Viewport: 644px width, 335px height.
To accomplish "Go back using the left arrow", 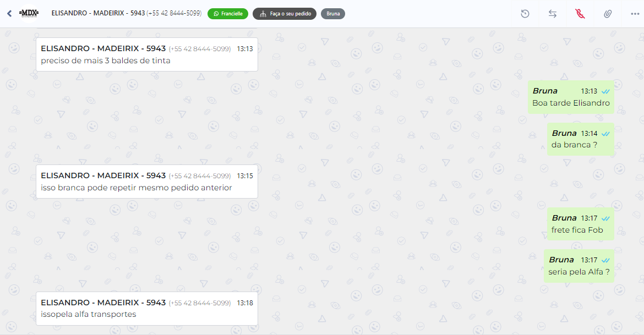I will (x=9, y=14).
